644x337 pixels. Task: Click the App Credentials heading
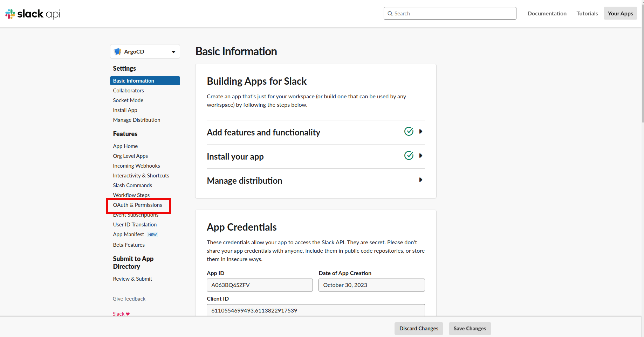click(241, 227)
